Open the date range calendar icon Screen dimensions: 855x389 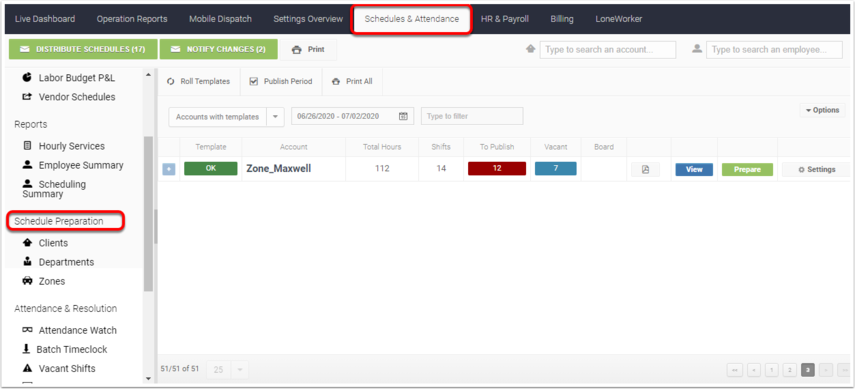pyautogui.click(x=403, y=116)
